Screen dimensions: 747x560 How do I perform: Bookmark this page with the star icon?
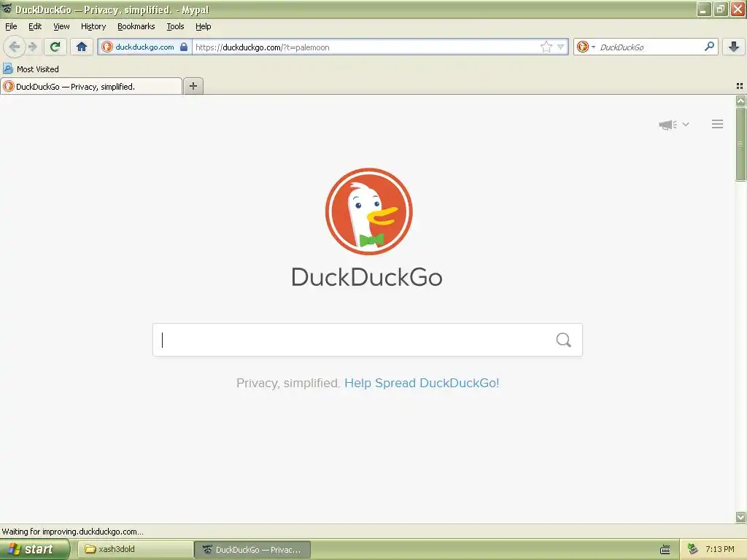click(x=546, y=47)
